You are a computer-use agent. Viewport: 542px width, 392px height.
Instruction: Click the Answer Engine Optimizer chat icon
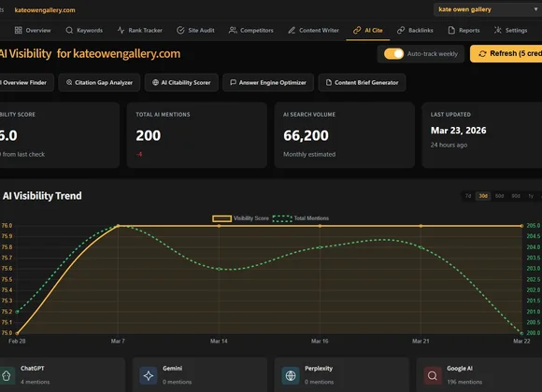click(x=234, y=82)
